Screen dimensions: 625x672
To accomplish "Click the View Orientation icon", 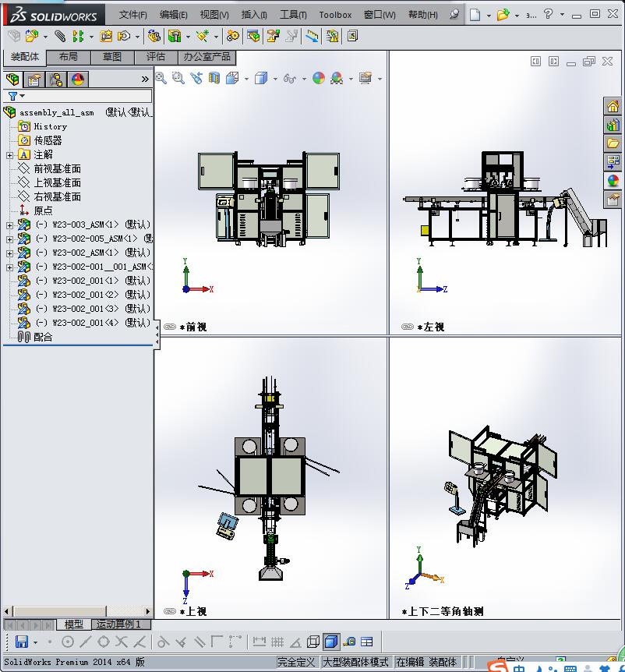I will [x=232, y=78].
